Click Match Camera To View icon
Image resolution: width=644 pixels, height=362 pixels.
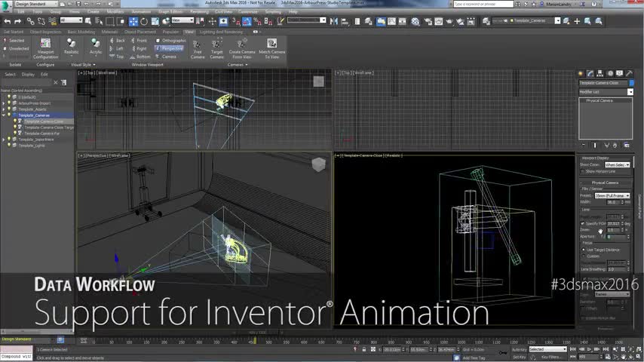pos(272,48)
